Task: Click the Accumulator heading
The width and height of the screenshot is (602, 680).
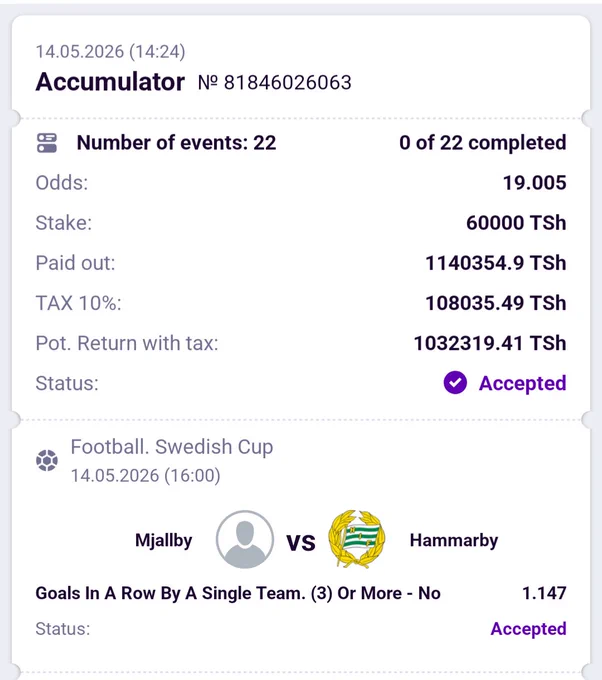Action: [110, 82]
